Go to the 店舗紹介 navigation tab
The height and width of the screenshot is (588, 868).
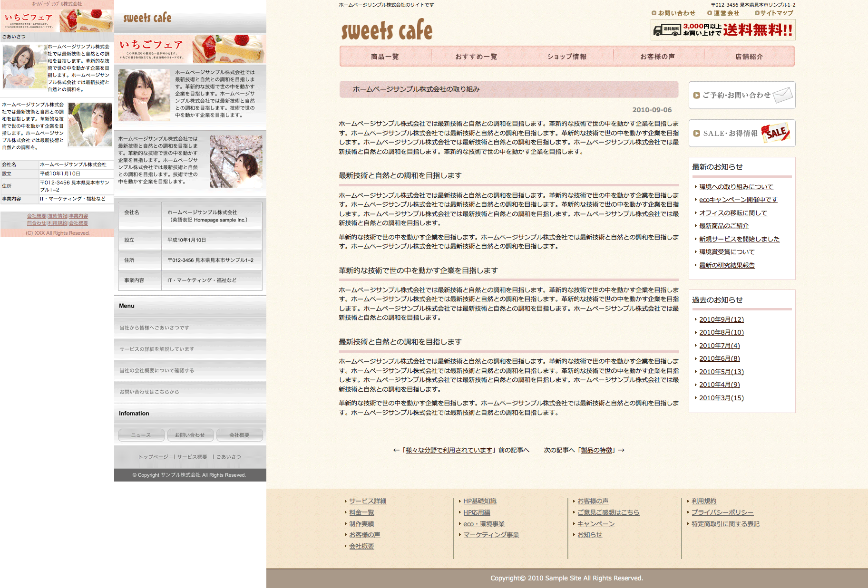click(749, 57)
